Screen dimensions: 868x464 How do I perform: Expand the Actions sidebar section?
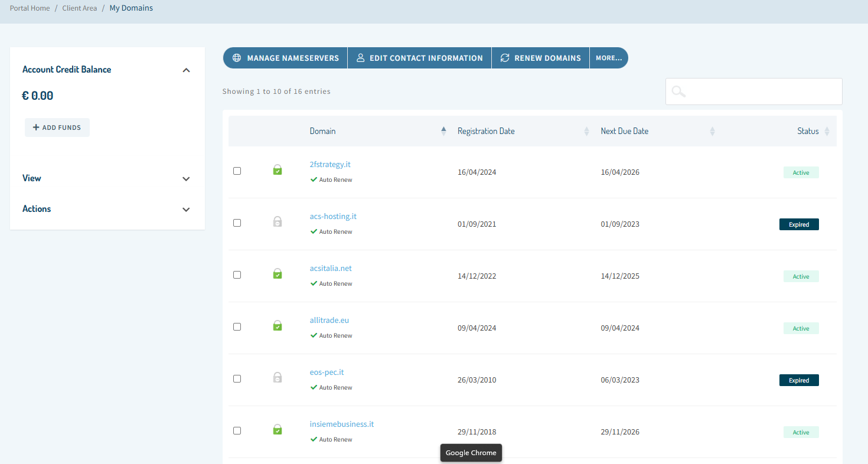pos(186,210)
